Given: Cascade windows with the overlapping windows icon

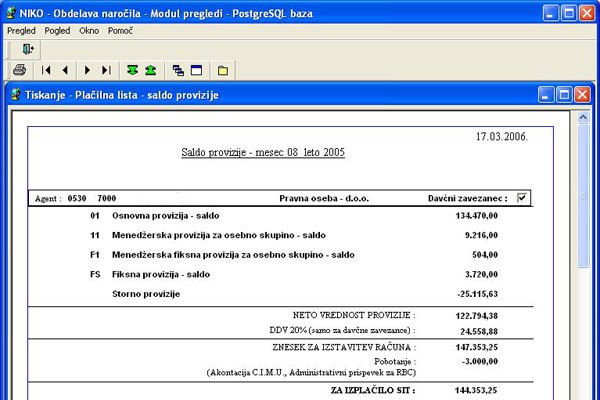Looking at the screenshot, I should (x=178, y=71).
